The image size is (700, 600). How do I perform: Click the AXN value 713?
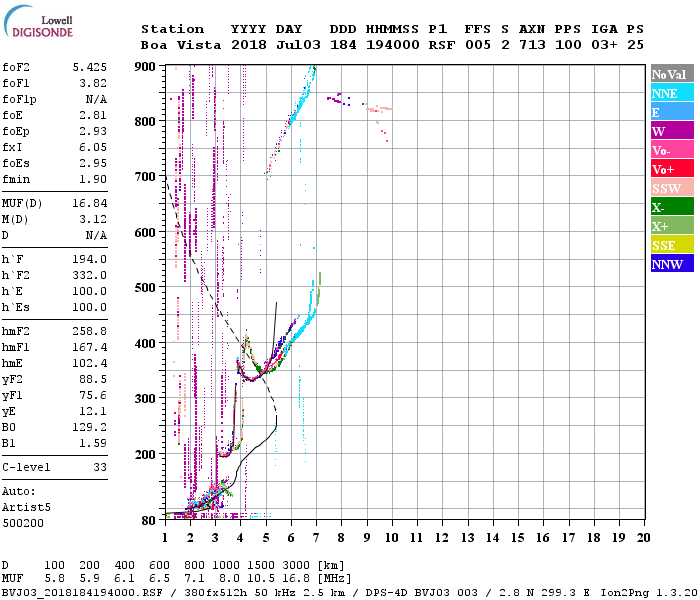[x=532, y=45]
